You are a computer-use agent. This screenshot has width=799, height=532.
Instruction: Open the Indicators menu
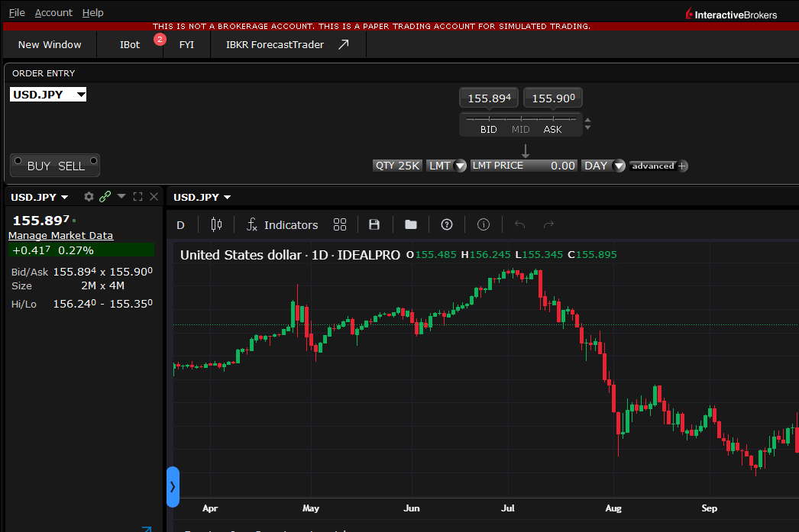click(283, 224)
